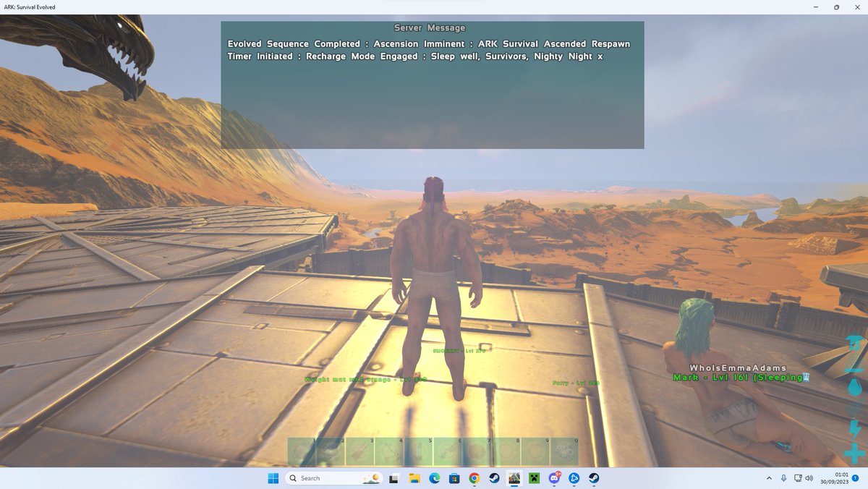Click the taskbar Search box
The height and width of the screenshot is (489, 868).
(x=334, y=478)
